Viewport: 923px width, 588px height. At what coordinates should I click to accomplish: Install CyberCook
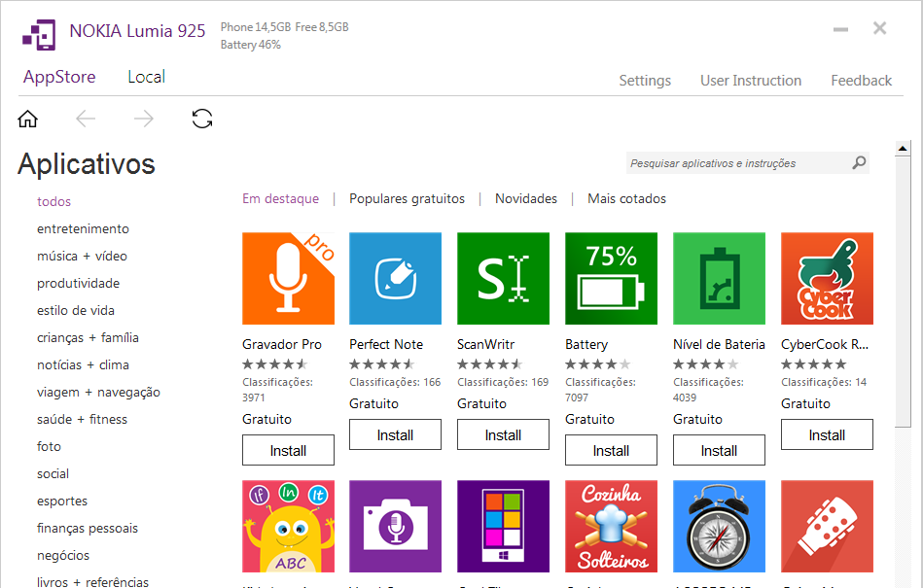[x=827, y=434]
